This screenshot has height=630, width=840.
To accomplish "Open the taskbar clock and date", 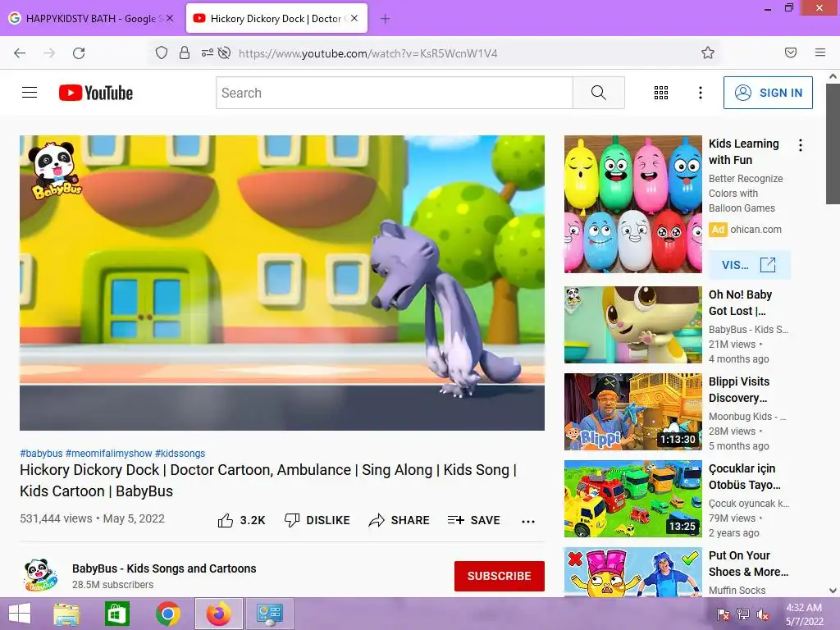I will pos(804,614).
